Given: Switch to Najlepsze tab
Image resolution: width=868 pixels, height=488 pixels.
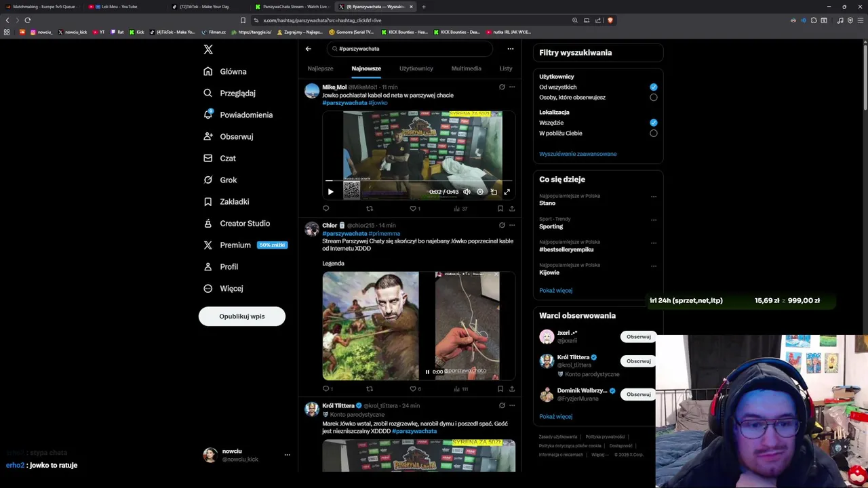Looking at the screenshot, I should tap(320, 68).
